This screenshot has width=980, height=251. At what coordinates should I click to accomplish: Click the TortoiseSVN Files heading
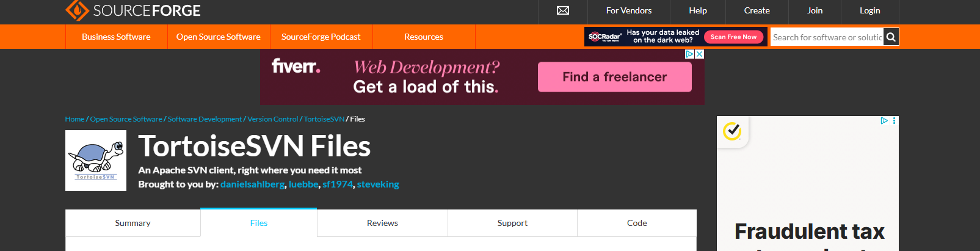coord(255,147)
